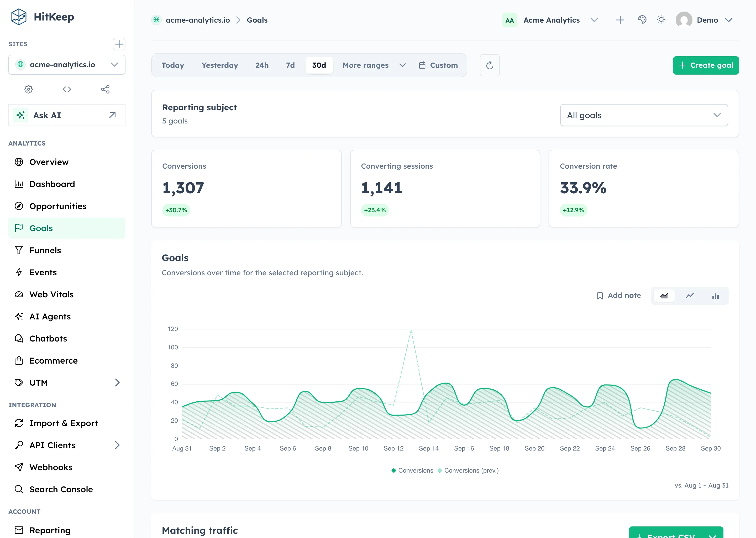The width and height of the screenshot is (756, 538).
Task: Click the refresh data icon
Action: point(490,65)
